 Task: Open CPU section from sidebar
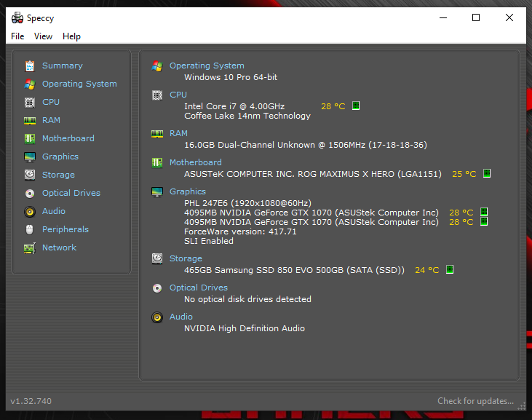(51, 102)
